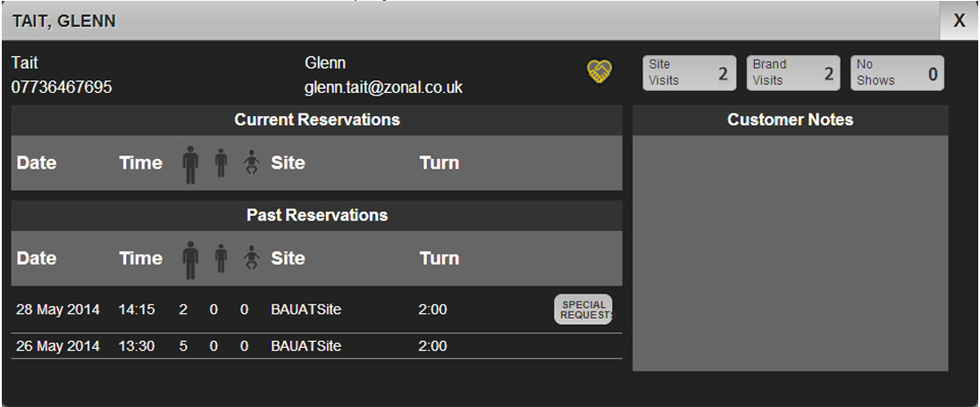Screen dimensions: 980x407
Task: Click into the Customer Notes area
Action: point(790,253)
